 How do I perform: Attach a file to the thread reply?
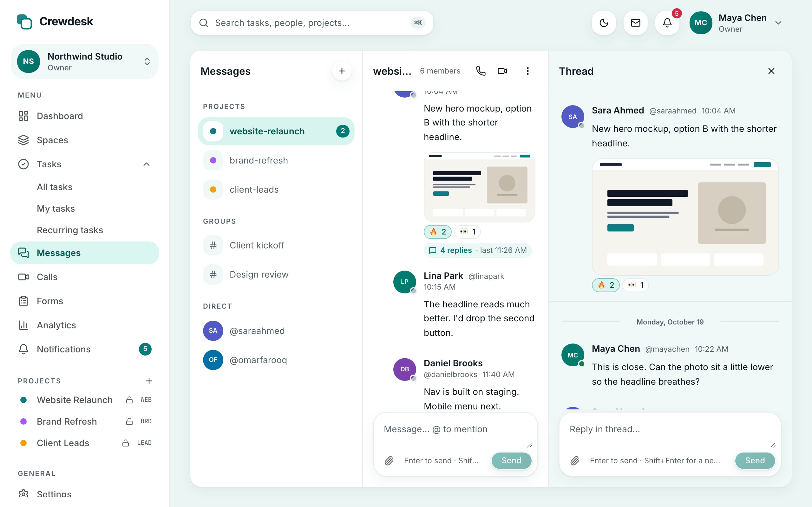tap(575, 460)
